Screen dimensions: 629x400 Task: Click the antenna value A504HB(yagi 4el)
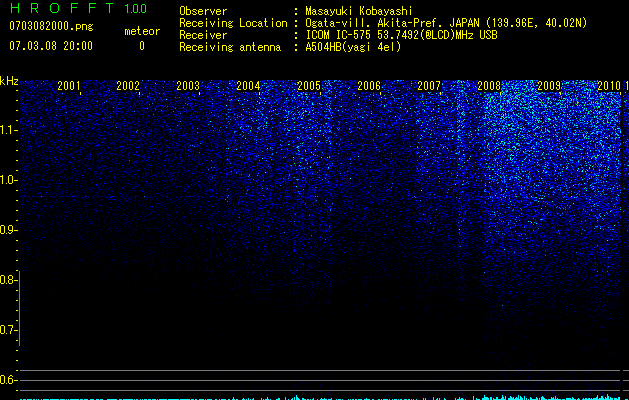353,47
